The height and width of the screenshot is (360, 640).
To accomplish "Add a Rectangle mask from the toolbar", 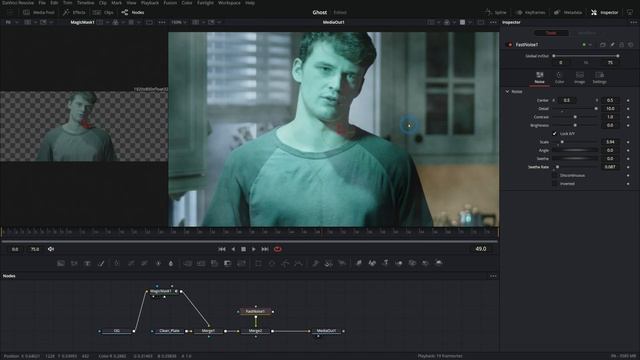I will click(258, 263).
